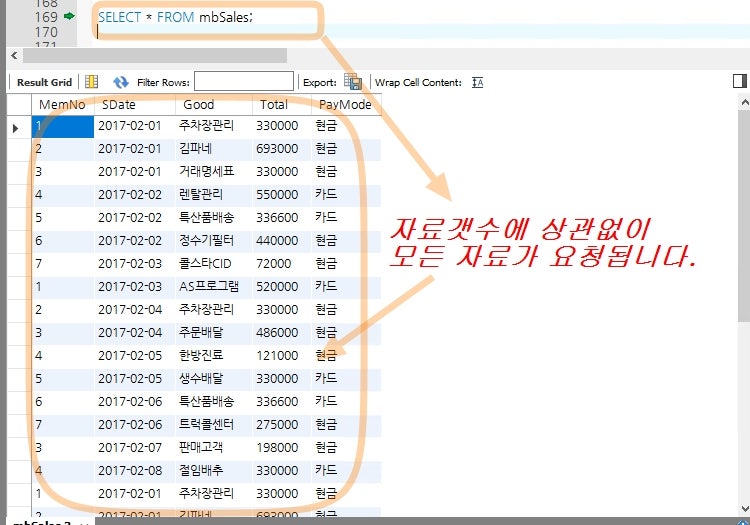Click the Result Grid label

pos(44,82)
